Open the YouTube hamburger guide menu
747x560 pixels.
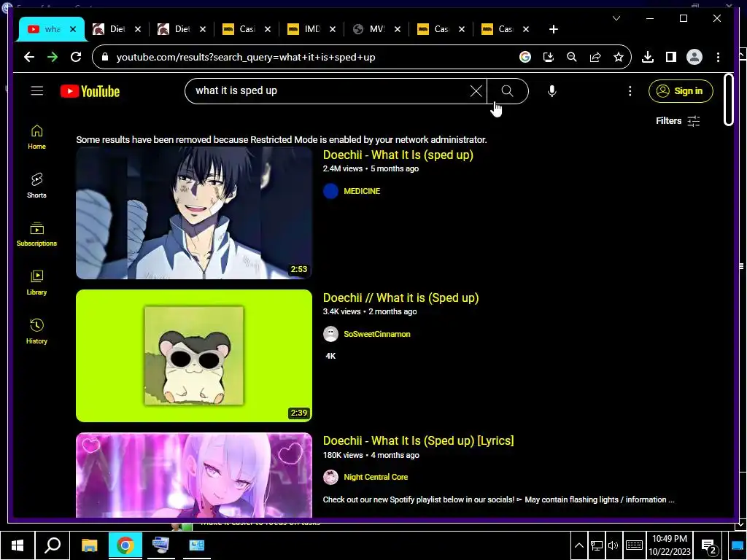point(37,91)
